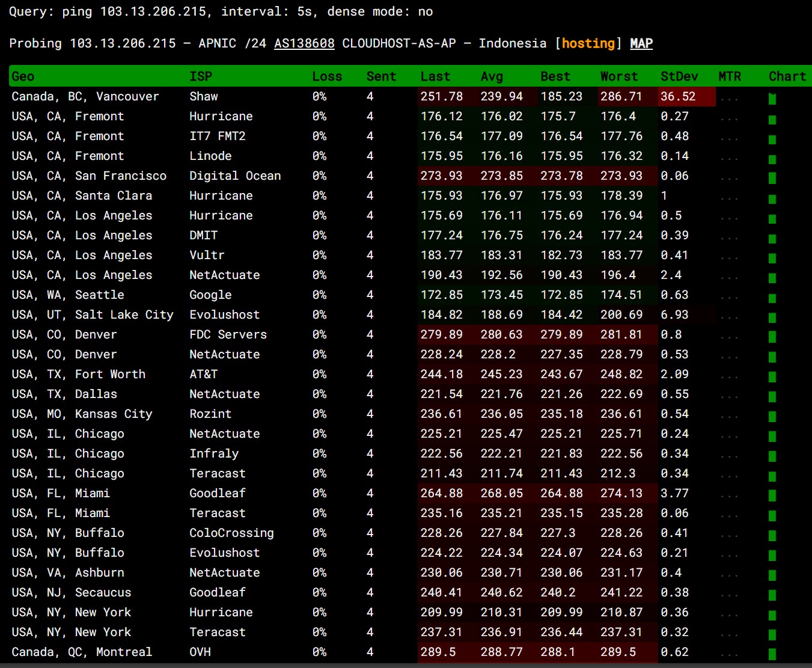Click the orange hosting tag
This screenshot has width=812, height=668.
tap(588, 43)
